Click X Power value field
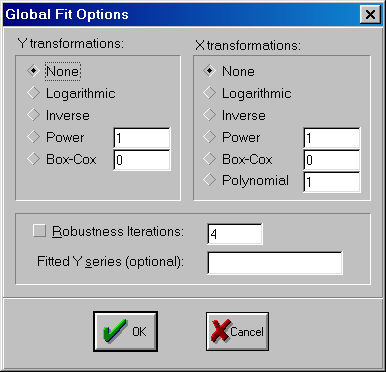The image size is (386, 372). tap(332, 138)
